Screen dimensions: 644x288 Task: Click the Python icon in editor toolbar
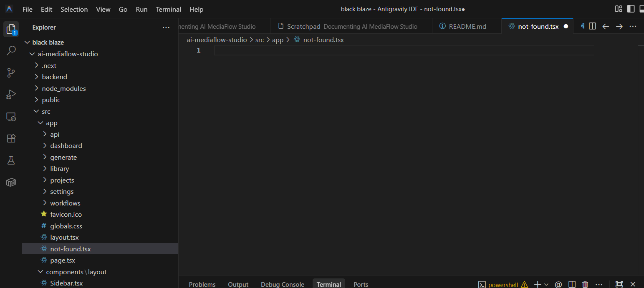pyautogui.click(x=582, y=26)
